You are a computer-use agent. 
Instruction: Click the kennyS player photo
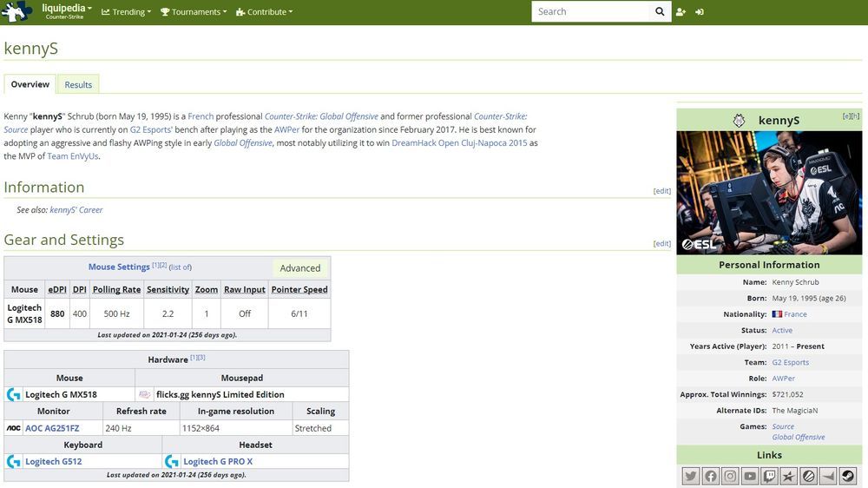(769, 193)
